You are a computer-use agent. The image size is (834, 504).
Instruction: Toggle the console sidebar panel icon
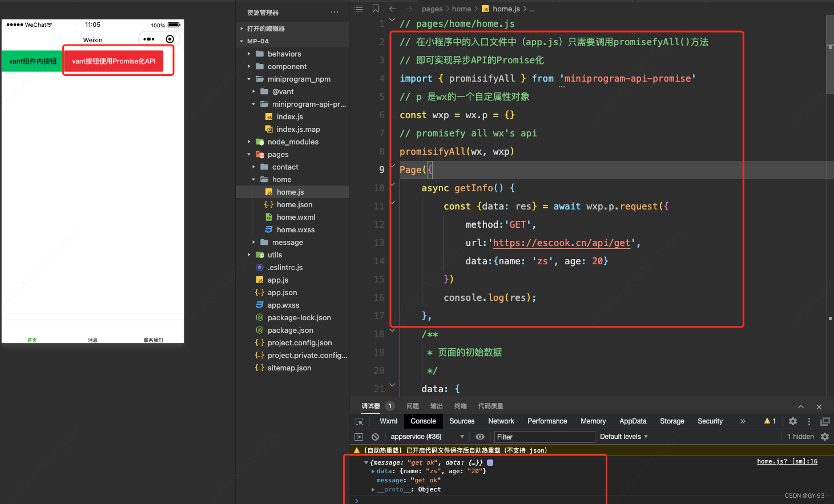click(358, 437)
